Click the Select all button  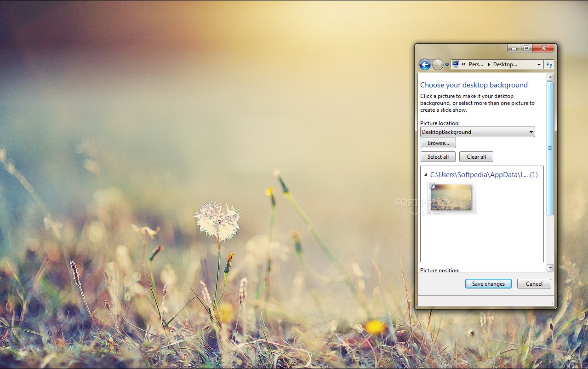pyautogui.click(x=438, y=157)
